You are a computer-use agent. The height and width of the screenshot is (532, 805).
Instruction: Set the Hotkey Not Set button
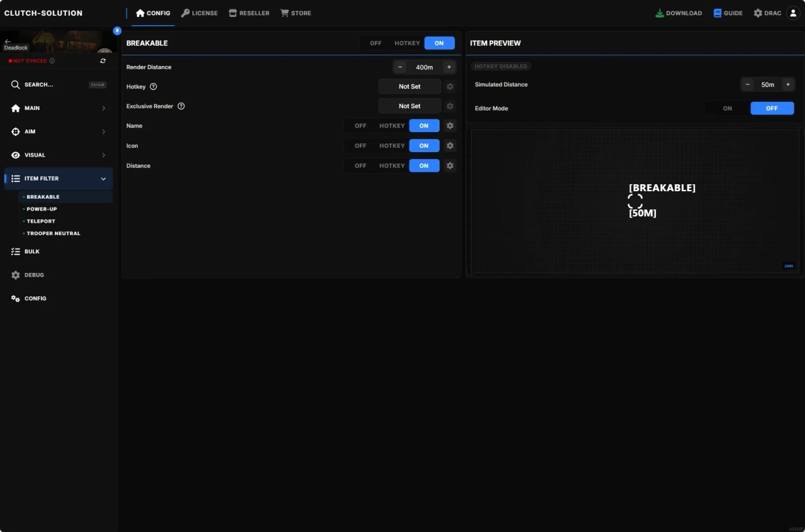409,87
